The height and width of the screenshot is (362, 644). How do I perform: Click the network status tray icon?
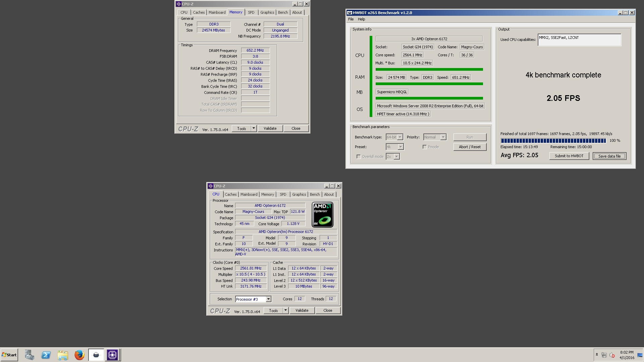click(604, 355)
